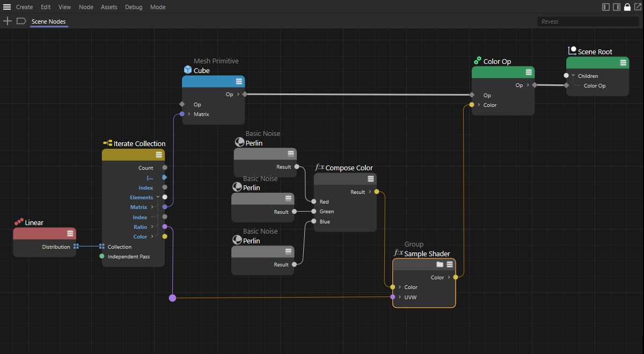Click the blue arrow port in Iterate Collection
This screenshot has height=354, width=644.
(165, 177)
